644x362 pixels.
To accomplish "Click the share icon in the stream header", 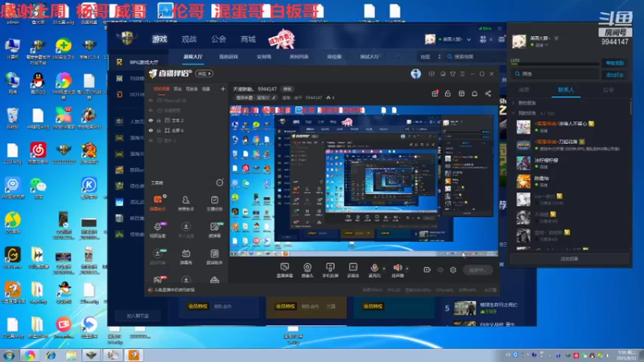I will click(x=488, y=93).
